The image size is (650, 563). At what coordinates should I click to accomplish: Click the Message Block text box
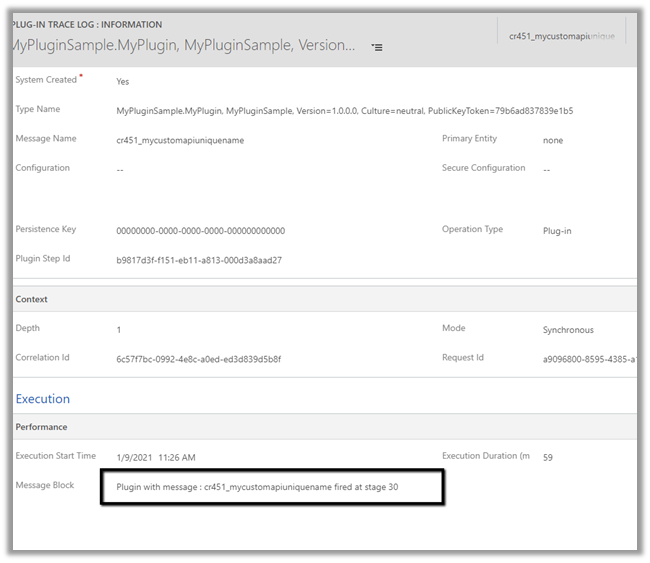point(272,487)
